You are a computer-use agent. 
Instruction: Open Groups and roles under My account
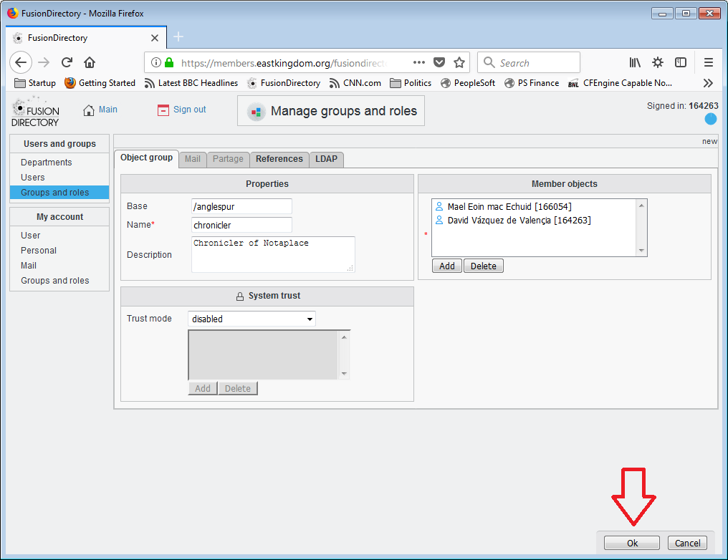54,281
